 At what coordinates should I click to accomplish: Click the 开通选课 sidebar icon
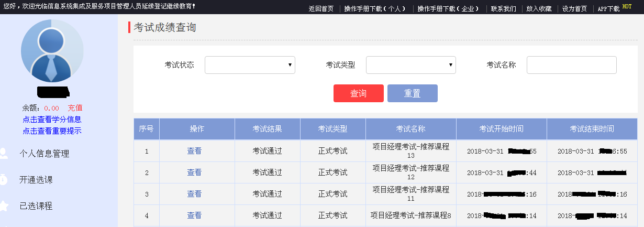(x=3, y=180)
